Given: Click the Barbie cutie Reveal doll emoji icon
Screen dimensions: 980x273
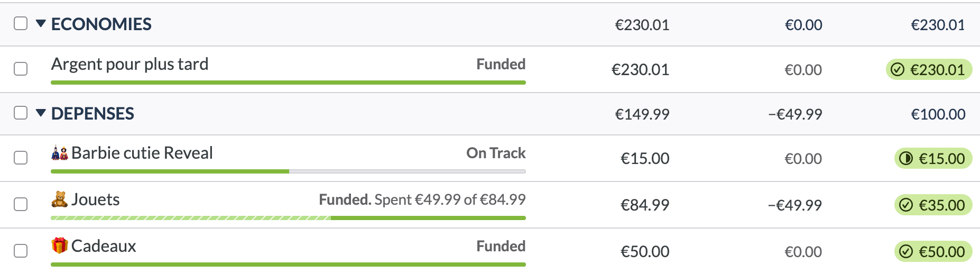Looking at the screenshot, I should click(x=60, y=153).
